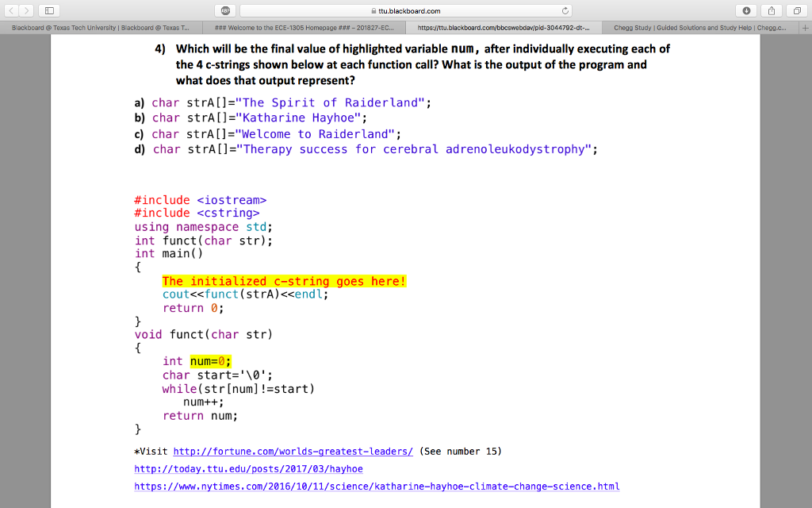Click the forward navigation arrow
812x508 pixels.
pos(26,10)
